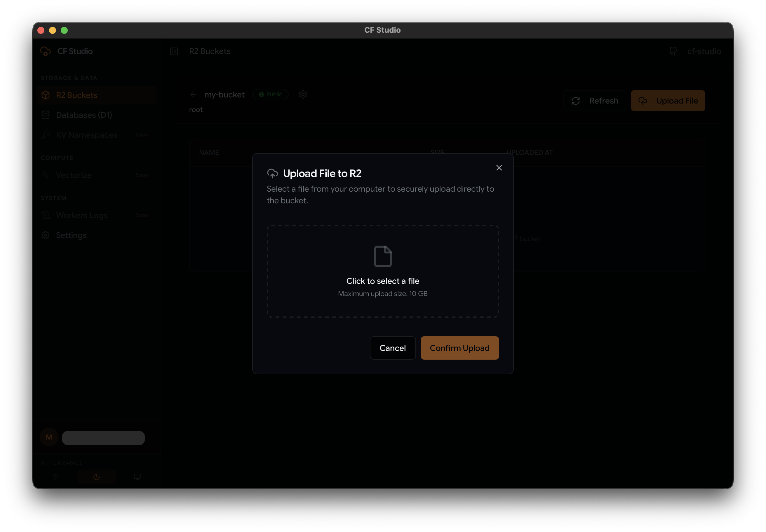Click the Refresh button

click(x=595, y=101)
